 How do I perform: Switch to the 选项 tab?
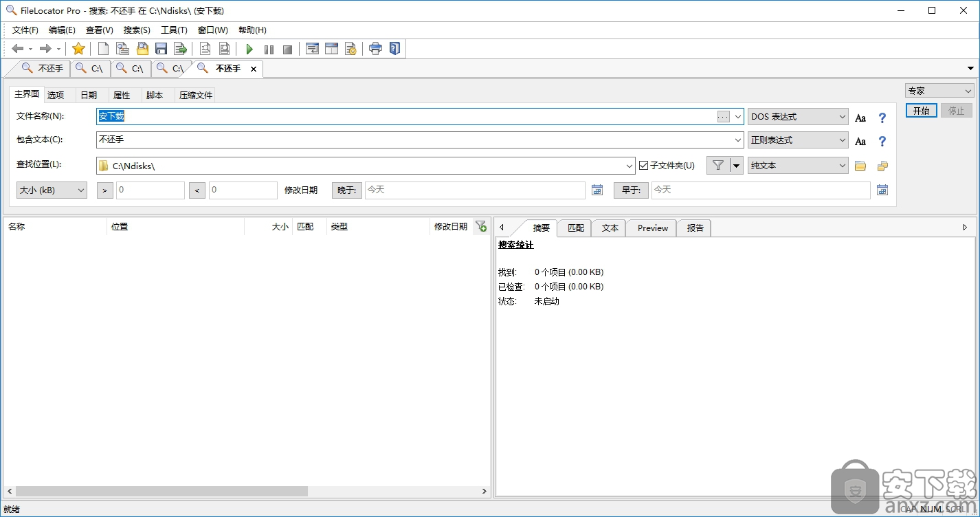point(56,96)
